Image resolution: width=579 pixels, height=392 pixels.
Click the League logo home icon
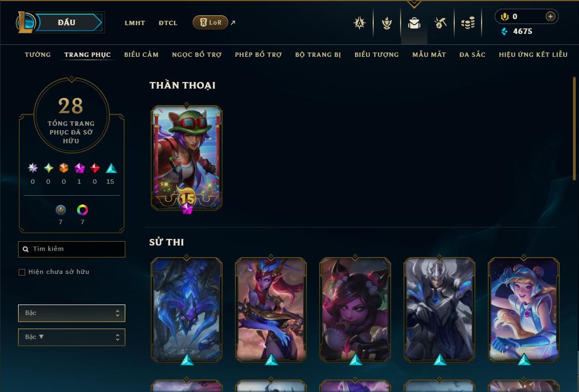point(25,22)
